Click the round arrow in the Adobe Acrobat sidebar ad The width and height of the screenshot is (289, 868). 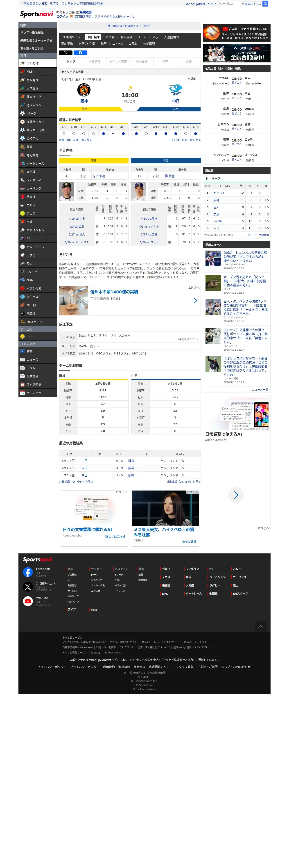[236, 495]
